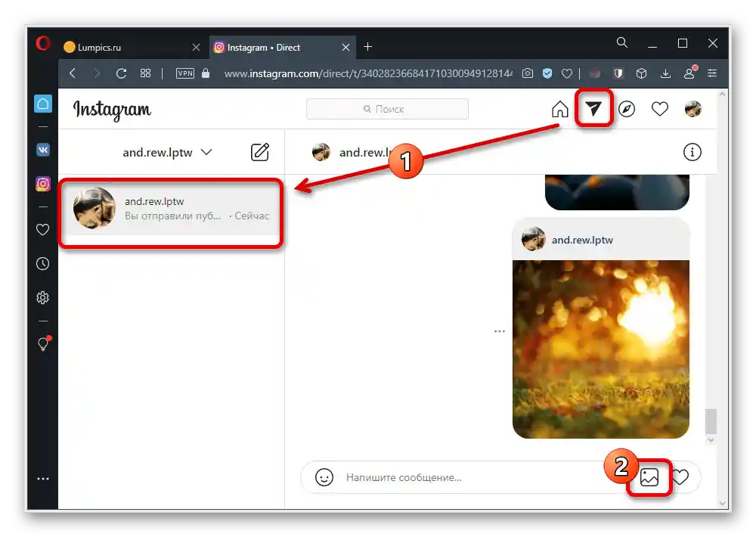Go to the Instagram home feed icon
The height and width of the screenshot is (537, 756).
coord(559,108)
